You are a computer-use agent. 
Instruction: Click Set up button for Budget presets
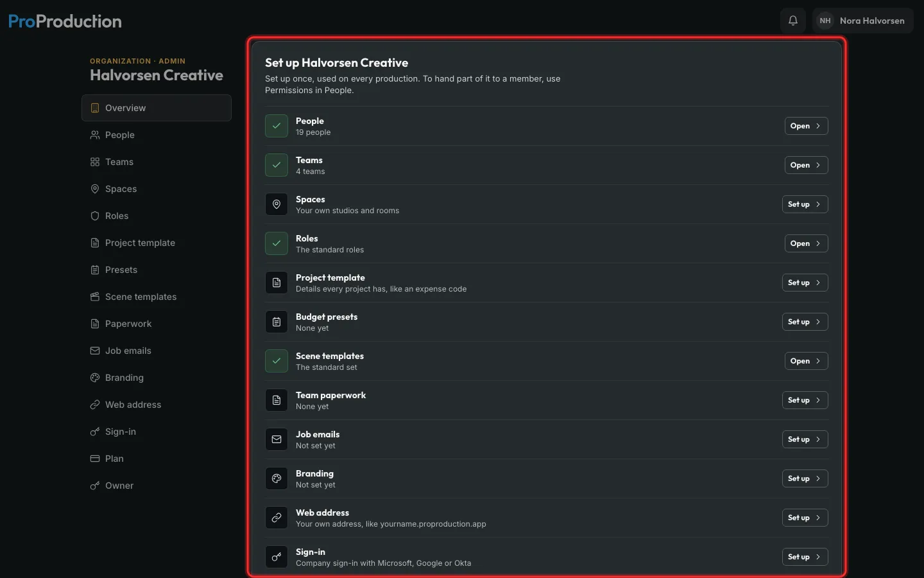(805, 322)
